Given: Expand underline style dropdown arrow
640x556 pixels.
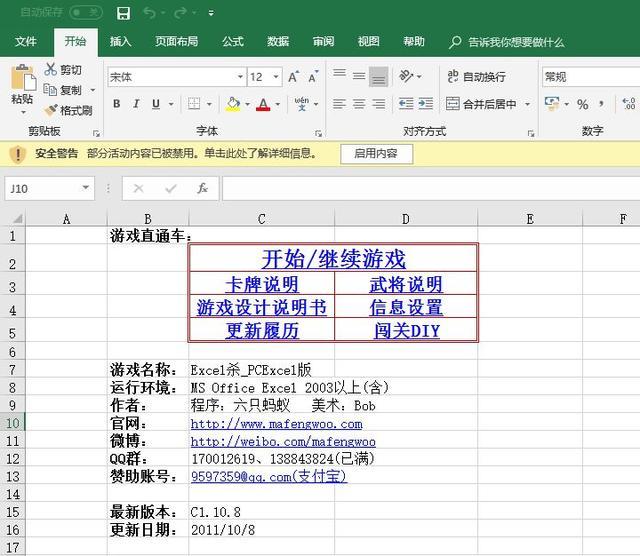Looking at the screenshot, I should coord(171,104).
